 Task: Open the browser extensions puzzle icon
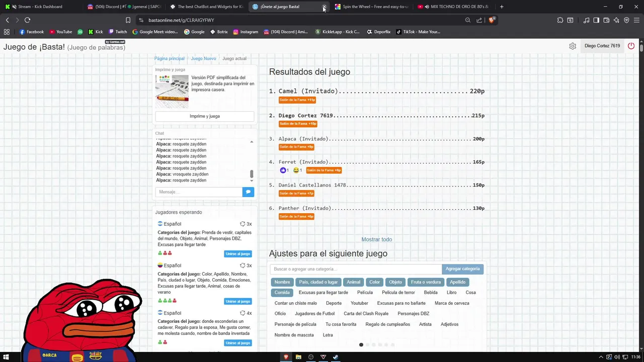(560, 20)
